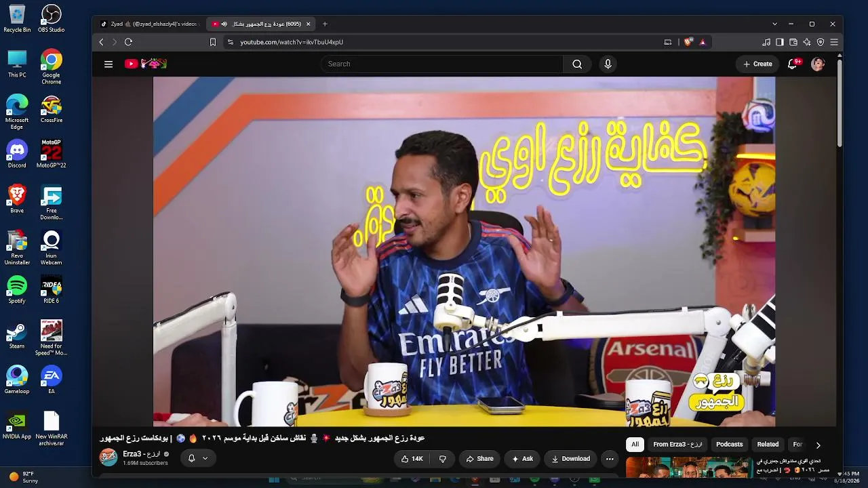Open Revo Uninstaller desktop icon
The height and width of the screenshot is (488, 868).
17,248
